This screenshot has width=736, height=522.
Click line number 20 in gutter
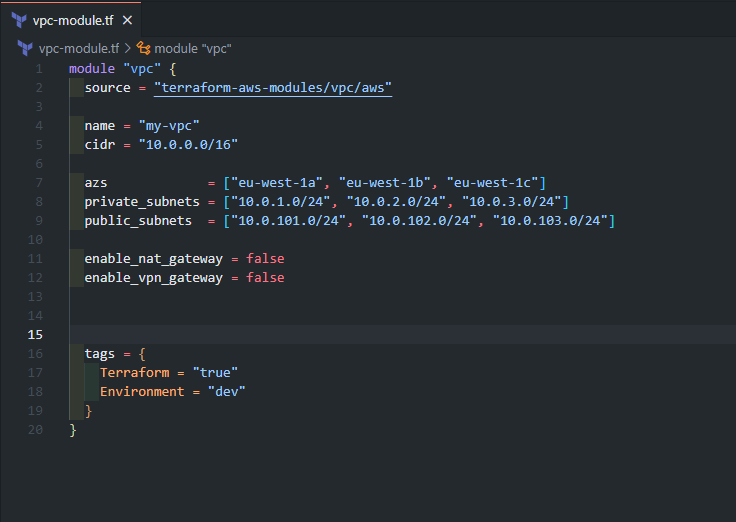click(x=35, y=430)
